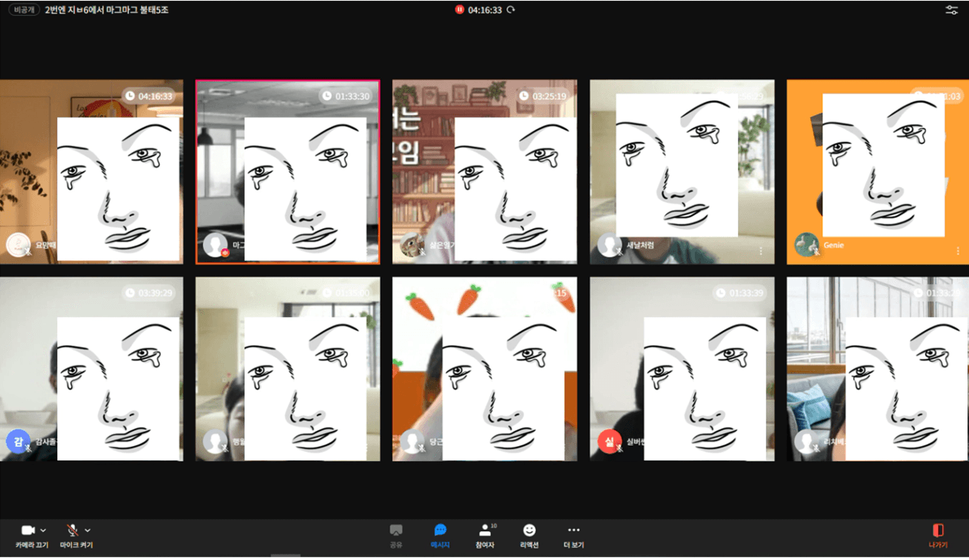Open the 참여자 participants list

(485, 535)
